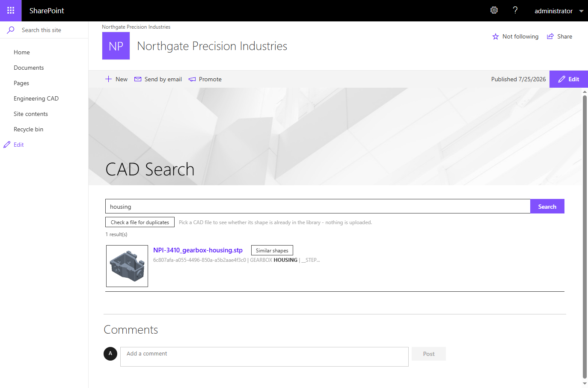
Task: Click the 'CAD Search' page title
Action: click(x=150, y=169)
